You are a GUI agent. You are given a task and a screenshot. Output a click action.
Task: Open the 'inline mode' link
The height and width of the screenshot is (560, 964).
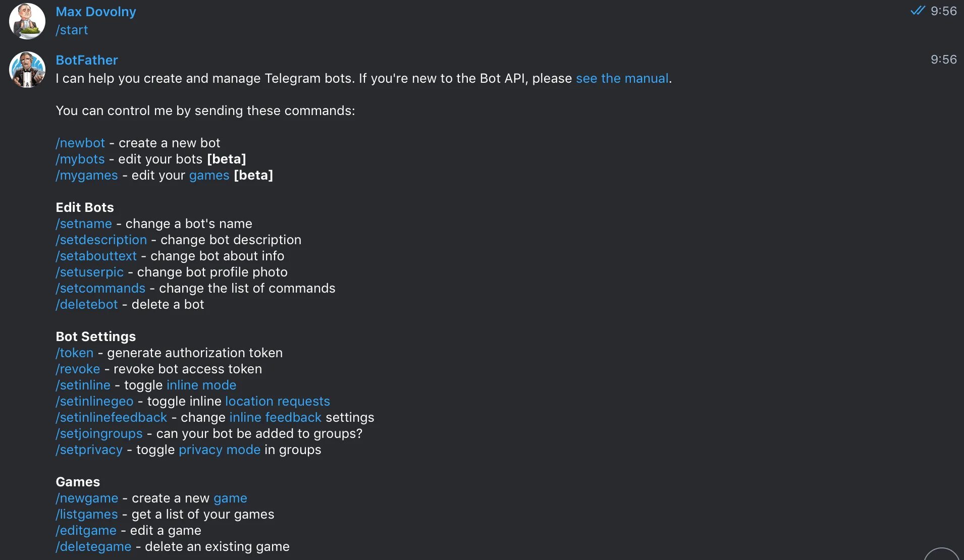tap(201, 385)
